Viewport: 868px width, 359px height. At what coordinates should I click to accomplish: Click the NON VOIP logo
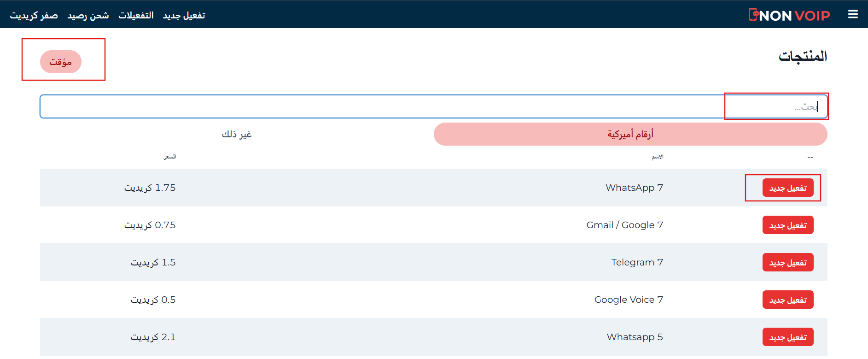(x=789, y=15)
